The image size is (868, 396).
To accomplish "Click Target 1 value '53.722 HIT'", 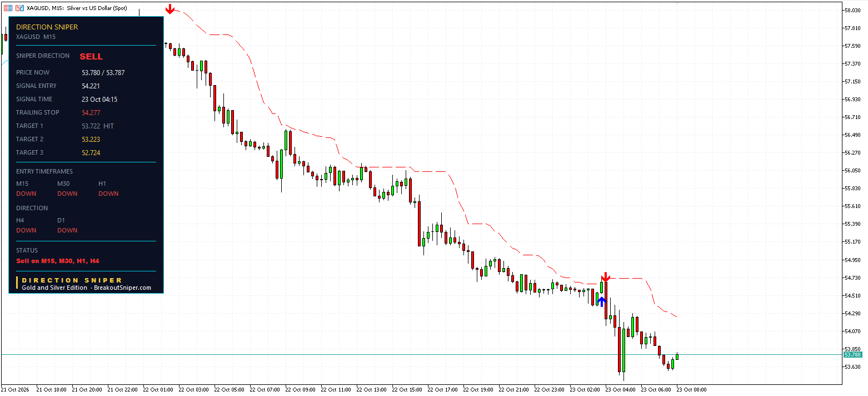I will [98, 126].
